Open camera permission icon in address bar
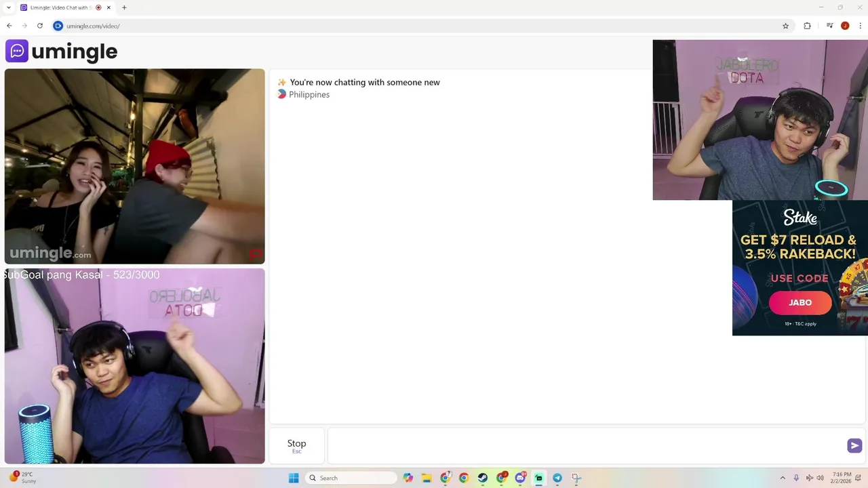 [58, 26]
